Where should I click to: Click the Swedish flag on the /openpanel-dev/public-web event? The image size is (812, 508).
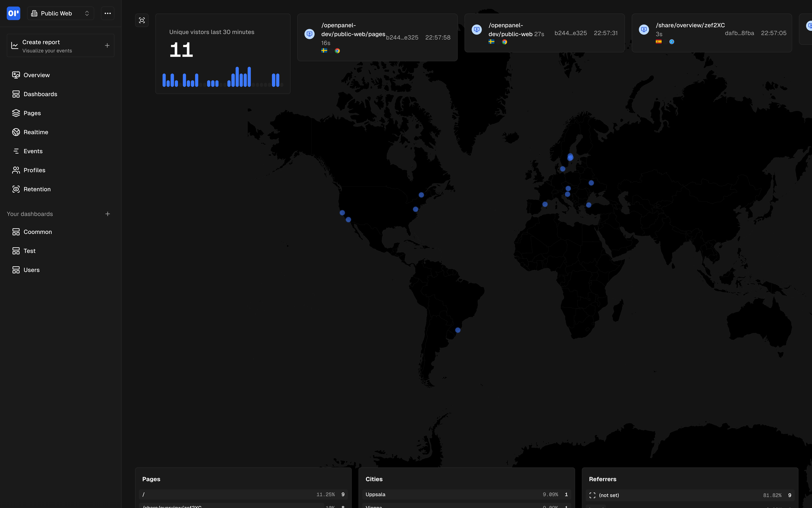click(x=491, y=42)
